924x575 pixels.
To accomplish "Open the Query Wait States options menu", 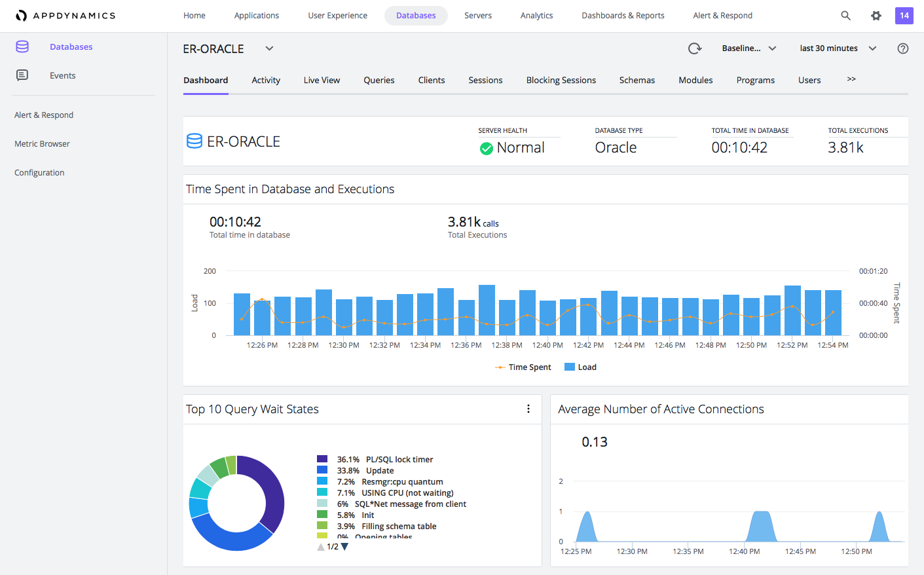I will coord(528,409).
